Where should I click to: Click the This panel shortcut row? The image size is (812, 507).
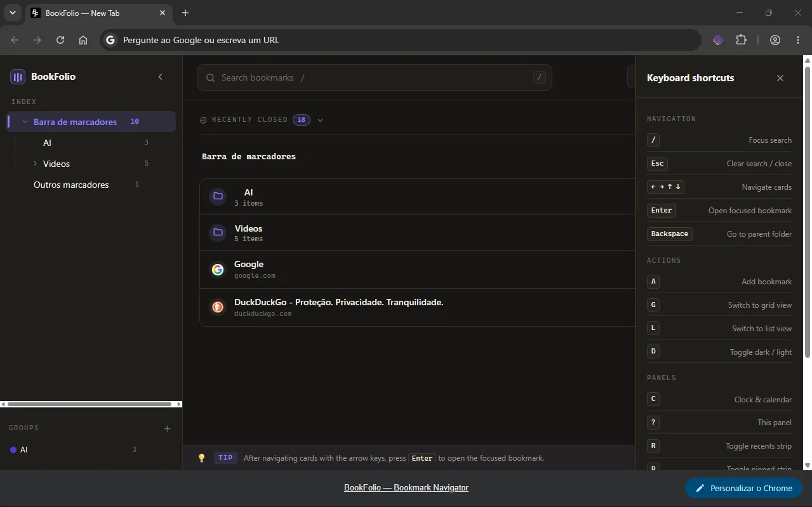pos(719,423)
